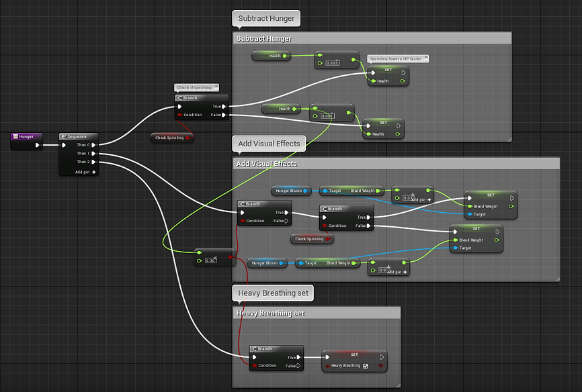Click the Hunger event exec output pin

click(x=37, y=145)
